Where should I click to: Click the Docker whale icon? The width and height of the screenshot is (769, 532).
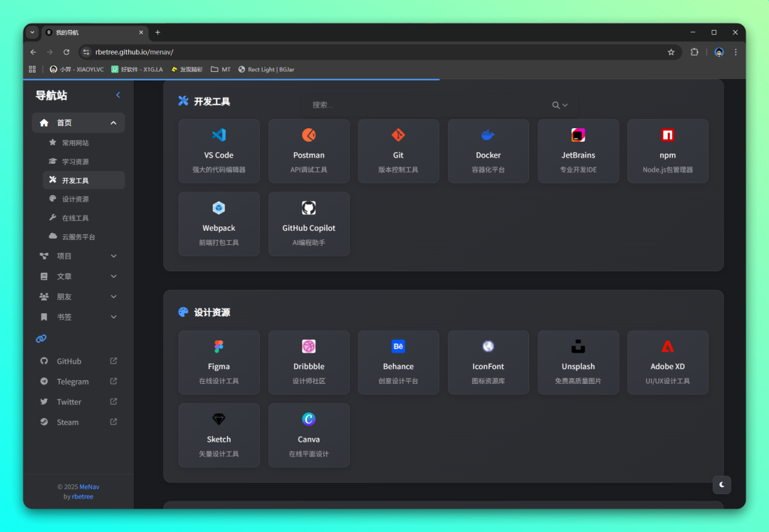click(x=488, y=135)
